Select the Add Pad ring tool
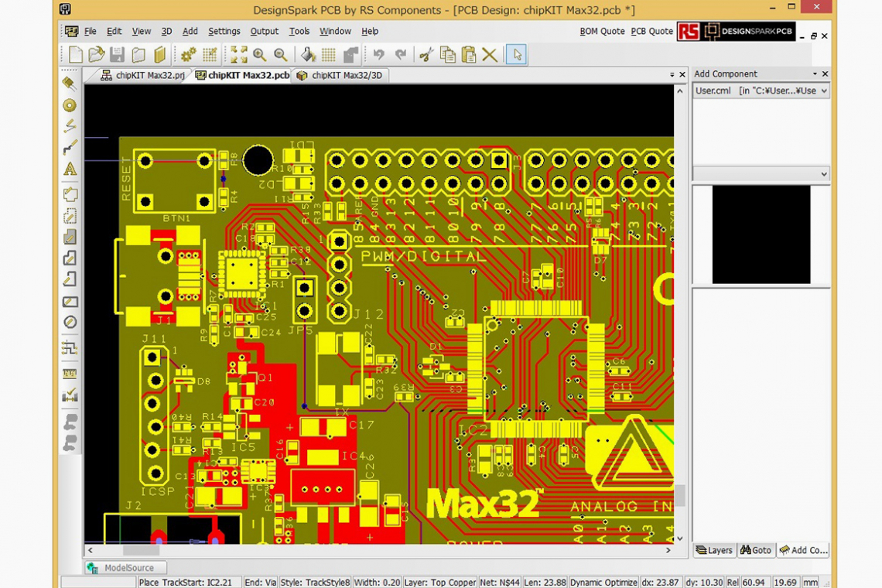This screenshot has width=882, height=588. (x=70, y=105)
